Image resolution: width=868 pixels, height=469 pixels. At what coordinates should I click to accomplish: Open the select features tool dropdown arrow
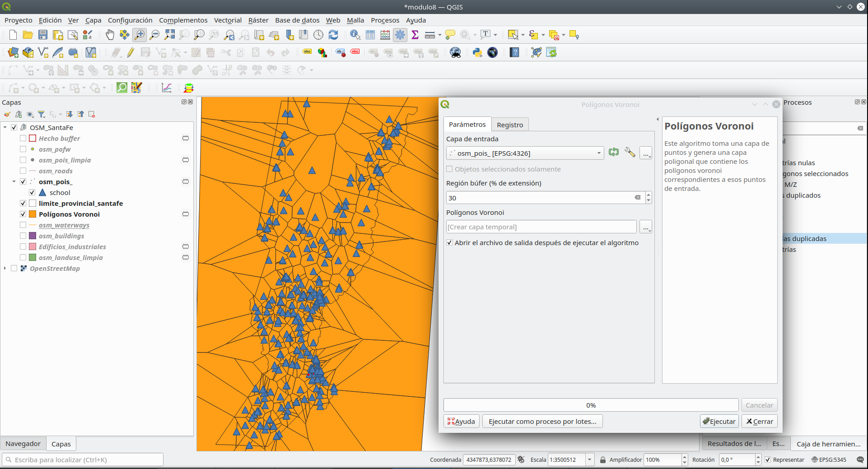[523, 35]
